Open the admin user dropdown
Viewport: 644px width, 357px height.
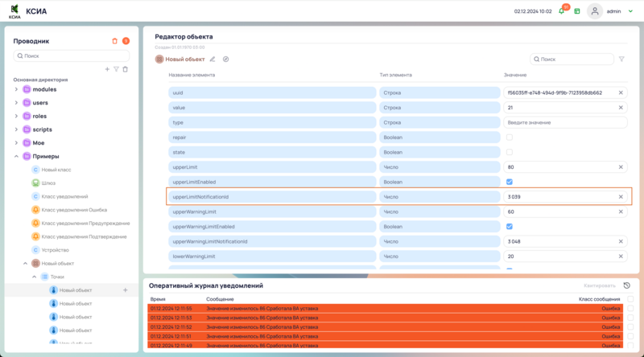click(630, 11)
